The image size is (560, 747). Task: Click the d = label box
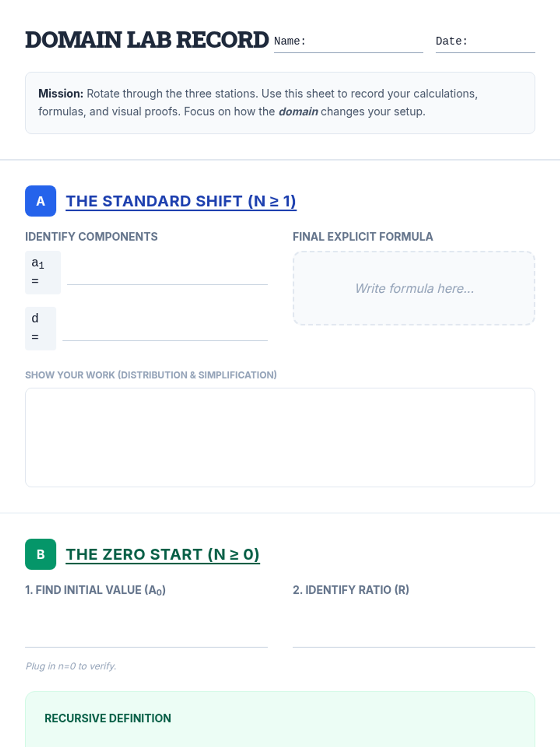[x=41, y=329]
